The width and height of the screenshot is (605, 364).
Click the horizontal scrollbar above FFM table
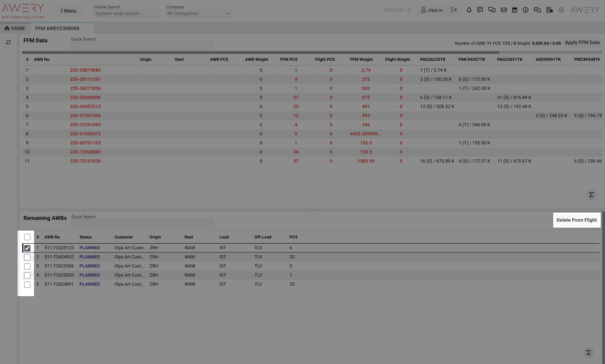tap(260, 52)
